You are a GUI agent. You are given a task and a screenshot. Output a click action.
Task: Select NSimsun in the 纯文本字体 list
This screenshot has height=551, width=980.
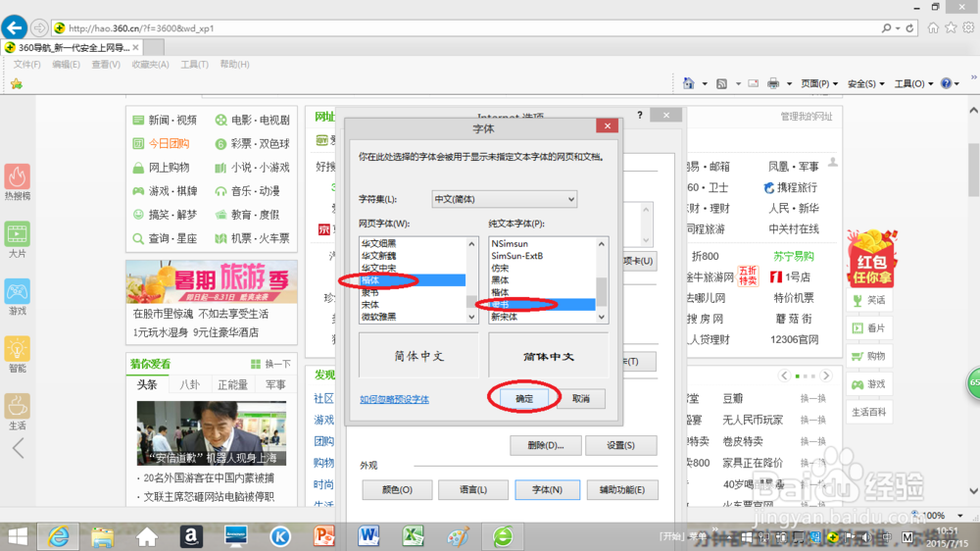coord(543,243)
